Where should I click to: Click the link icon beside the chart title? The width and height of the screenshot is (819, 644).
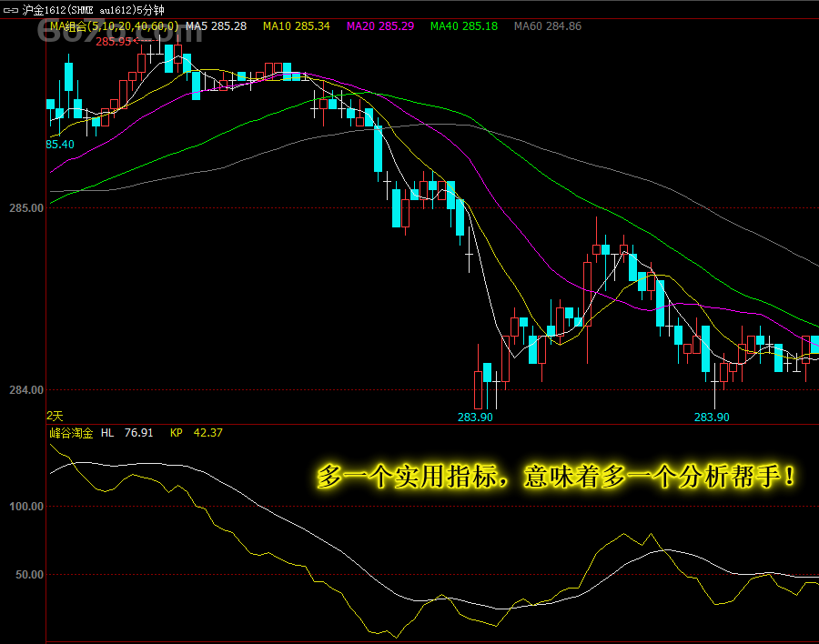pos(10,10)
